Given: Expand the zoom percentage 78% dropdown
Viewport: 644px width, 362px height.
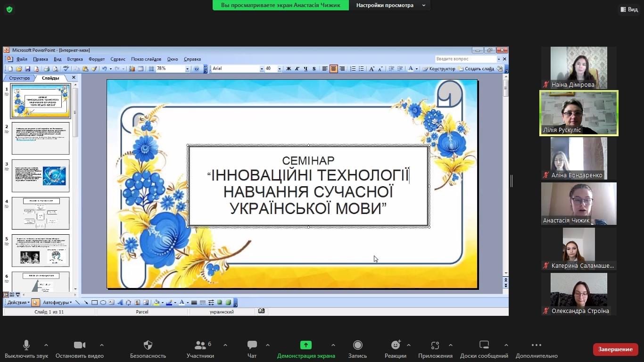Looking at the screenshot, I should (x=187, y=69).
